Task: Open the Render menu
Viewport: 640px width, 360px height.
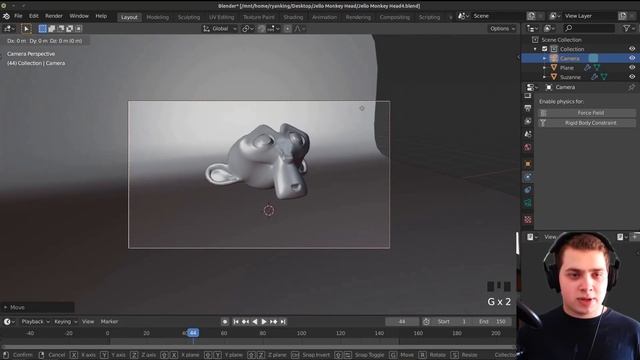Action: pyautogui.click(x=54, y=16)
